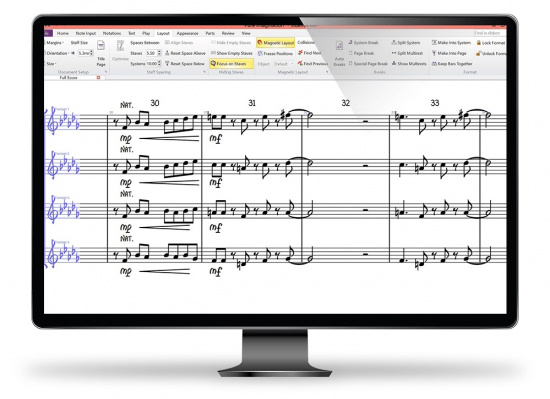
Task: Click bar number 32 in score
Action: 346,103
